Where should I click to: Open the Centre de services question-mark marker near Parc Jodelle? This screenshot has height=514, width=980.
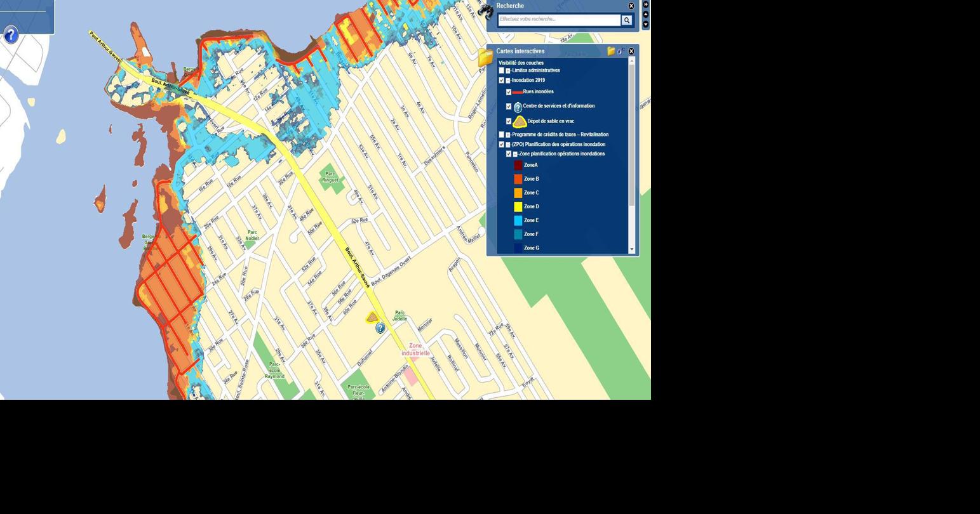click(x=380, y=328)
